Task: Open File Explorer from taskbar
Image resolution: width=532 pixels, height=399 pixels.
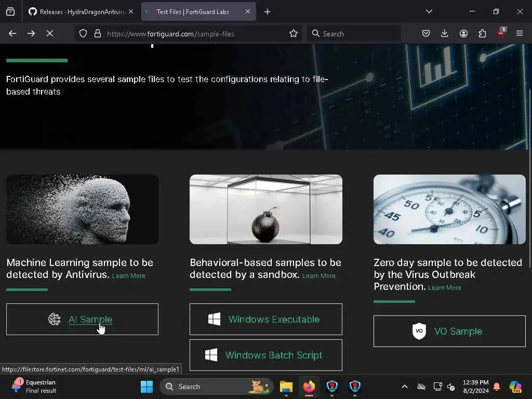Action: click(x=286, y=387)
